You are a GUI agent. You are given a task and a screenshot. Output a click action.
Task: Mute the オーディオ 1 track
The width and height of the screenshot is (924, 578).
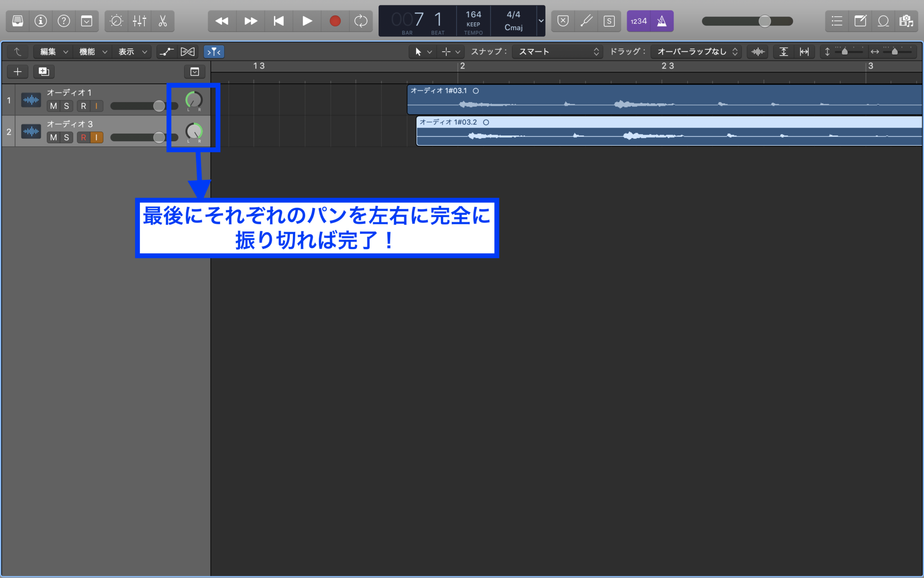(54, 106)
